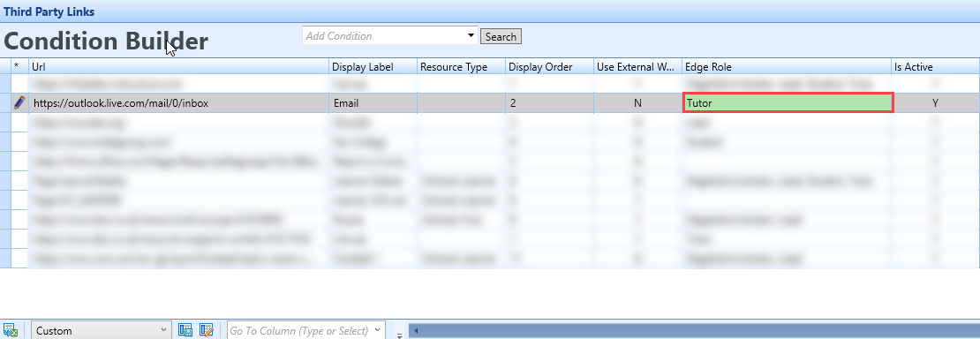Image resolution: width=980 pixels, height=339 pixels.
Task: Select the Use External cell with value N
Action: pyautogui.click(x=637, y=103)
